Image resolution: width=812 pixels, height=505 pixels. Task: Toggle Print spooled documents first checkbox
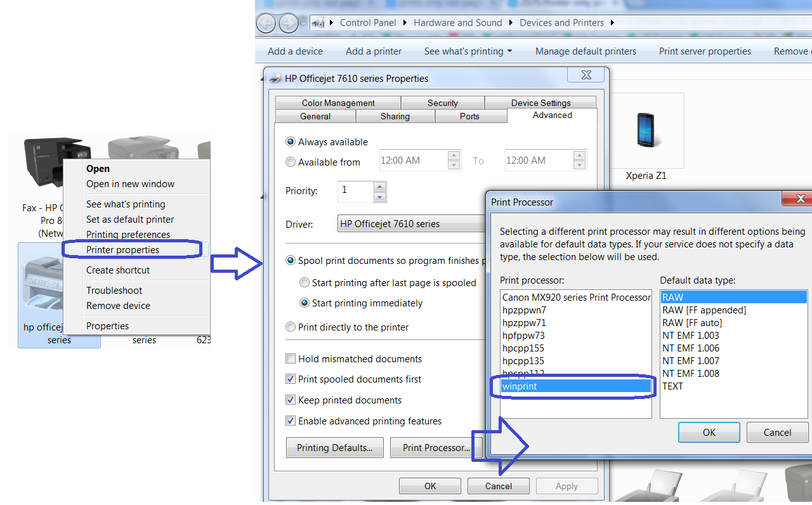click(291, 379)
